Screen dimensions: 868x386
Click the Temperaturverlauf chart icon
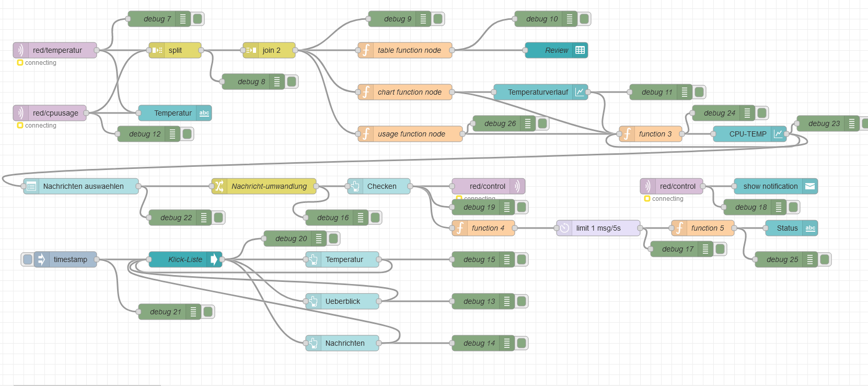580,92
